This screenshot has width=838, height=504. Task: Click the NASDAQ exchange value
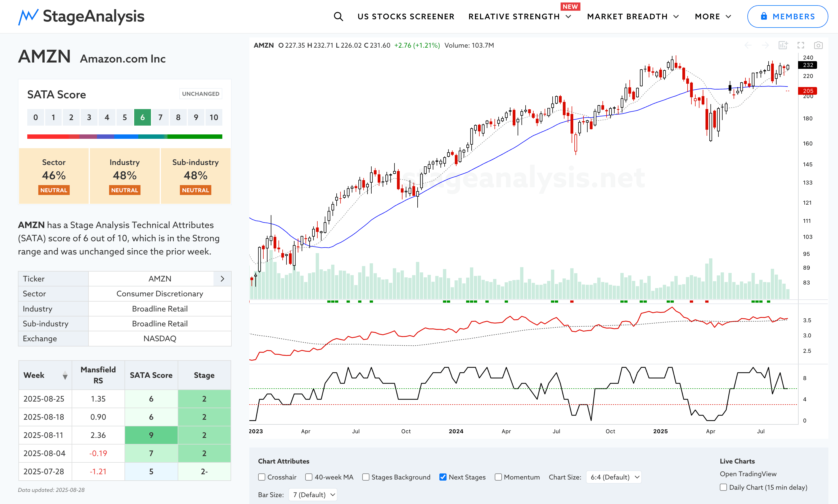coord(160,338)
